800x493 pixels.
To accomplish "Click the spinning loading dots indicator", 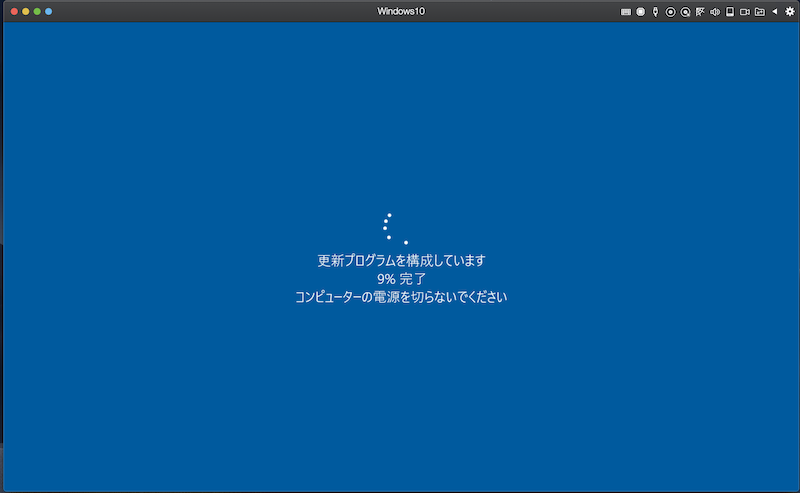I will click(x=392, y=228).
